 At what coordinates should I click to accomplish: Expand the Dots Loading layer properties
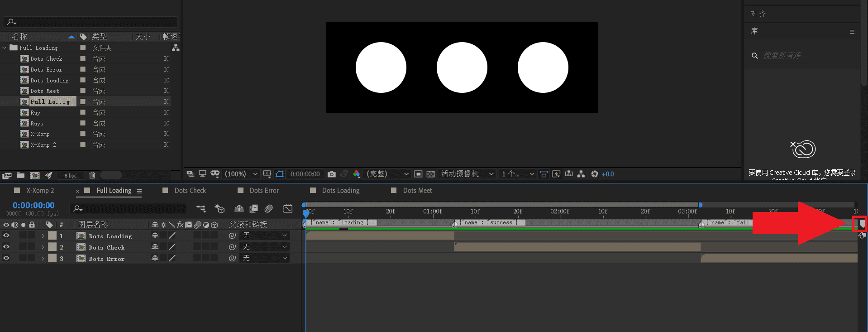click(x=43, y=236)
